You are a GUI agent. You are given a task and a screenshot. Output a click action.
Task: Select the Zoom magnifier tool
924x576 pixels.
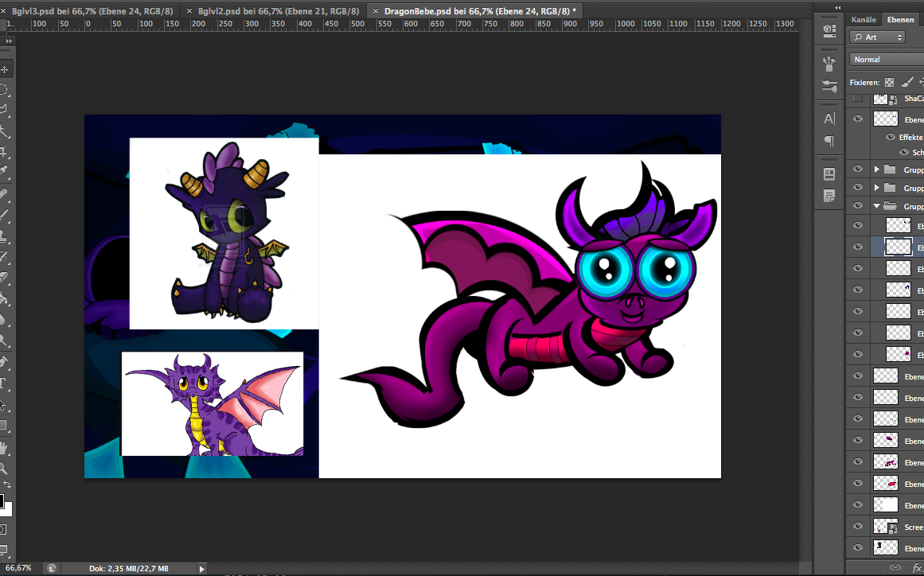4,469
